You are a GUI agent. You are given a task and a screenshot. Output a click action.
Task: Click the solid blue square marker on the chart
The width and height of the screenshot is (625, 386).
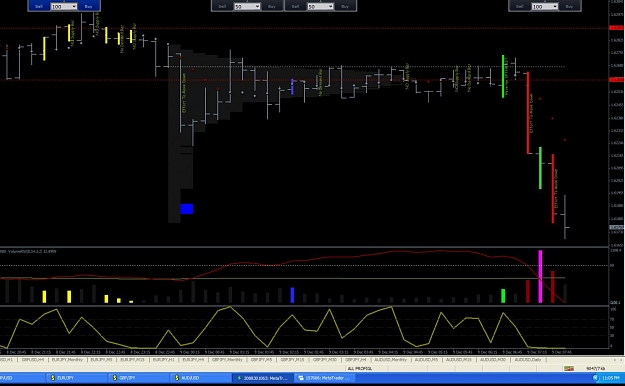point(187,209)
